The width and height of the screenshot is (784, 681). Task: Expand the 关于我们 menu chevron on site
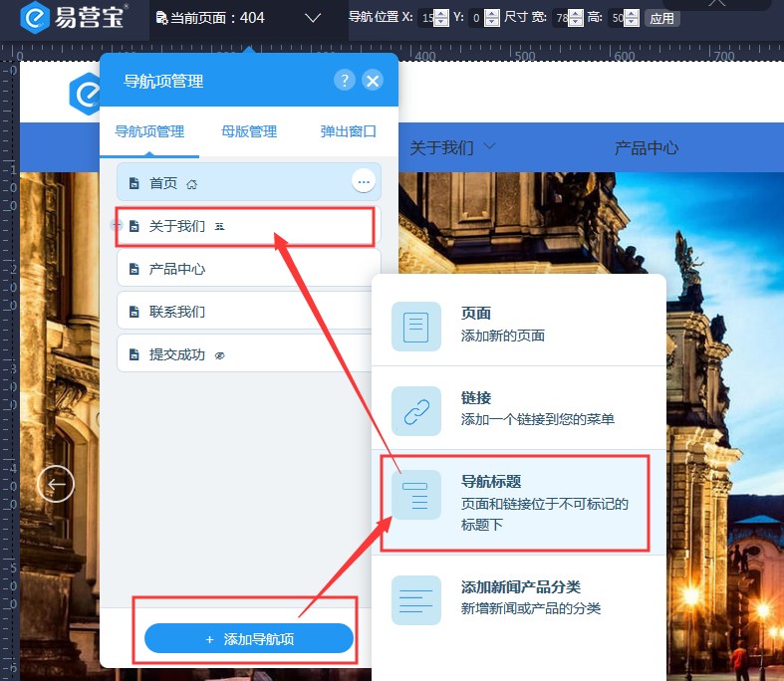click(489, 146)
